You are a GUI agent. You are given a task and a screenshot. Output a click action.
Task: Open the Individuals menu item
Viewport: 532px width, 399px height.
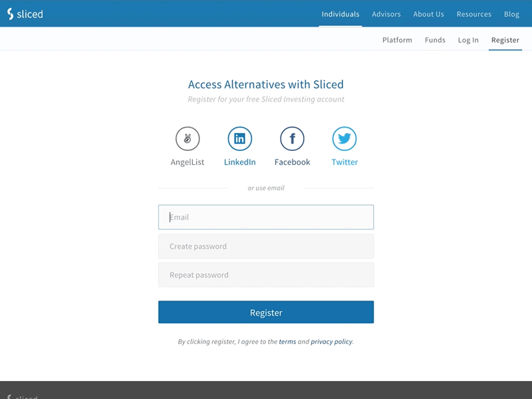pos(340,13)
